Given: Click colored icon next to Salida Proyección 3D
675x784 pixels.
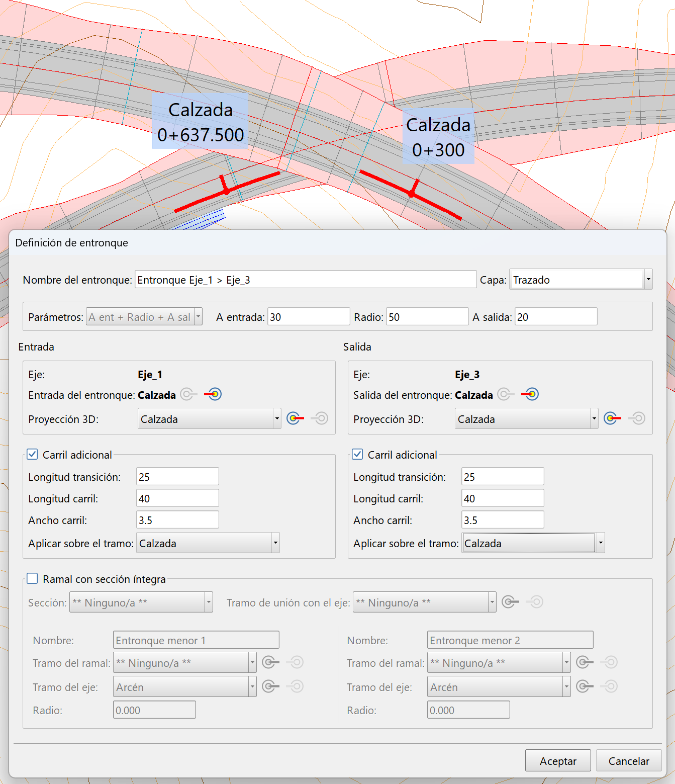Looking at the screenshot, I should pyautogui.click(x=612, y=418).
